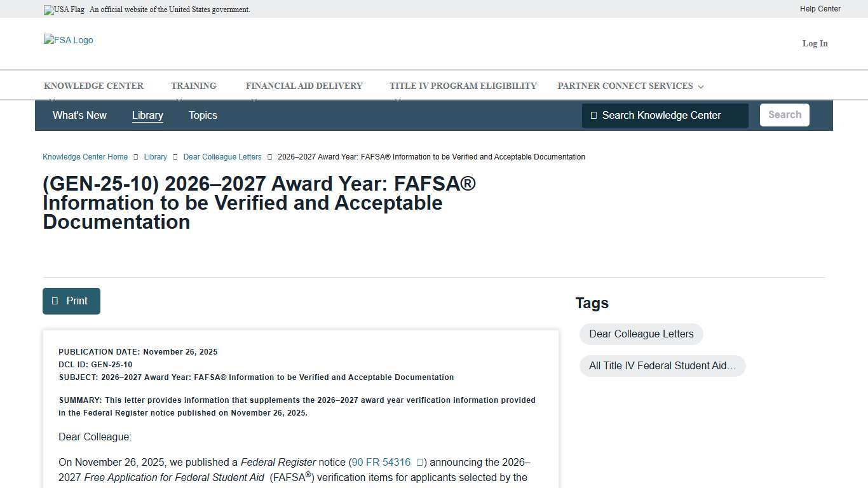Open the Title IV Program Eligibility menu
Screen dimensions: 868x488
tap(463, 86)
